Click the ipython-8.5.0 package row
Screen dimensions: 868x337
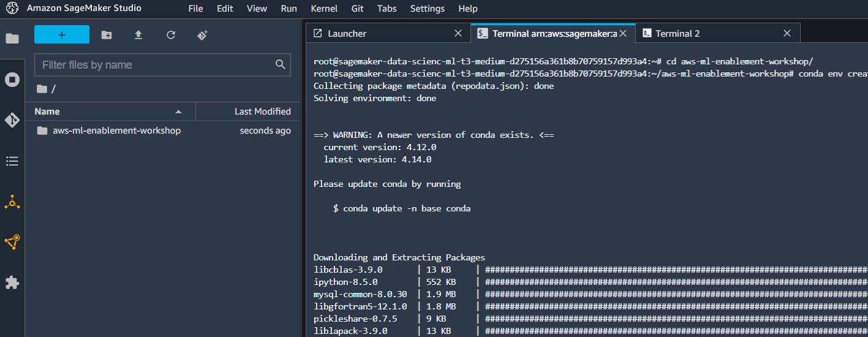pos(591,282)
